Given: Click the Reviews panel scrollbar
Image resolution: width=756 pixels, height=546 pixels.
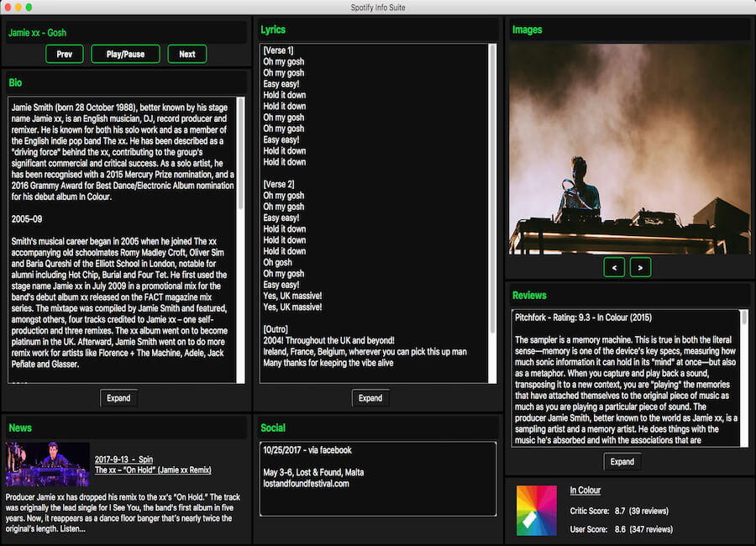Looking at the screenshot, I should 744,353.
